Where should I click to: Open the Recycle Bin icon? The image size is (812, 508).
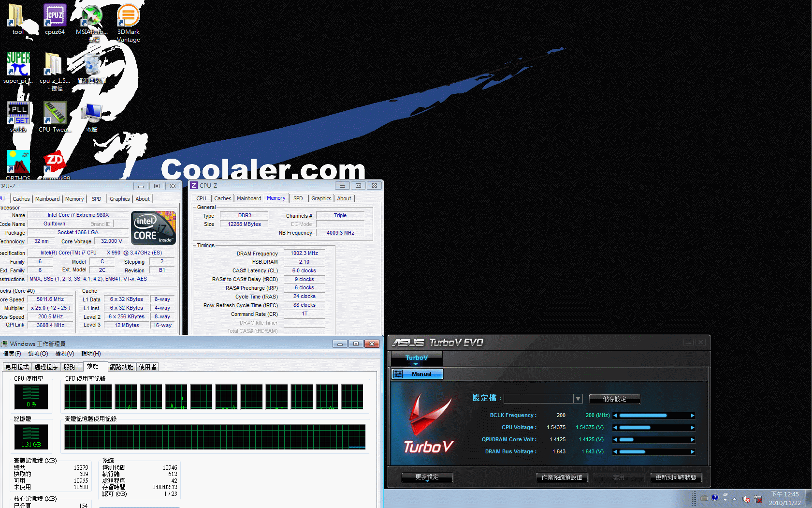point(92,68)
